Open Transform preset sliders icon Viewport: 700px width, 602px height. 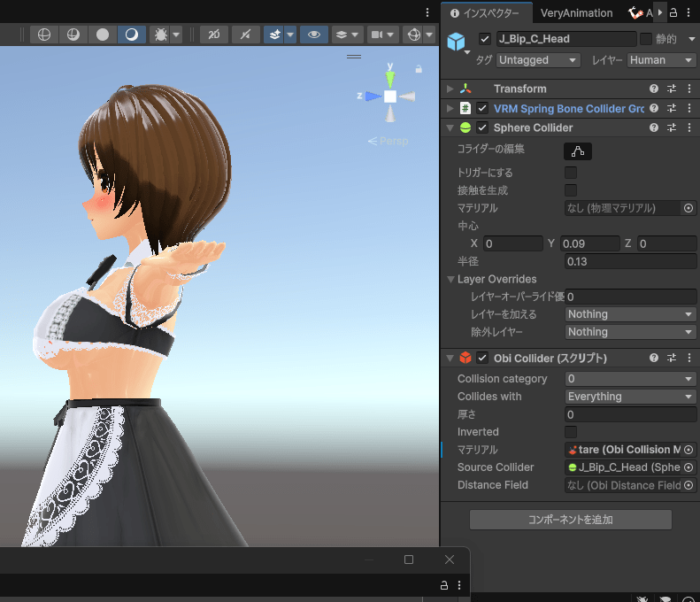672,89
